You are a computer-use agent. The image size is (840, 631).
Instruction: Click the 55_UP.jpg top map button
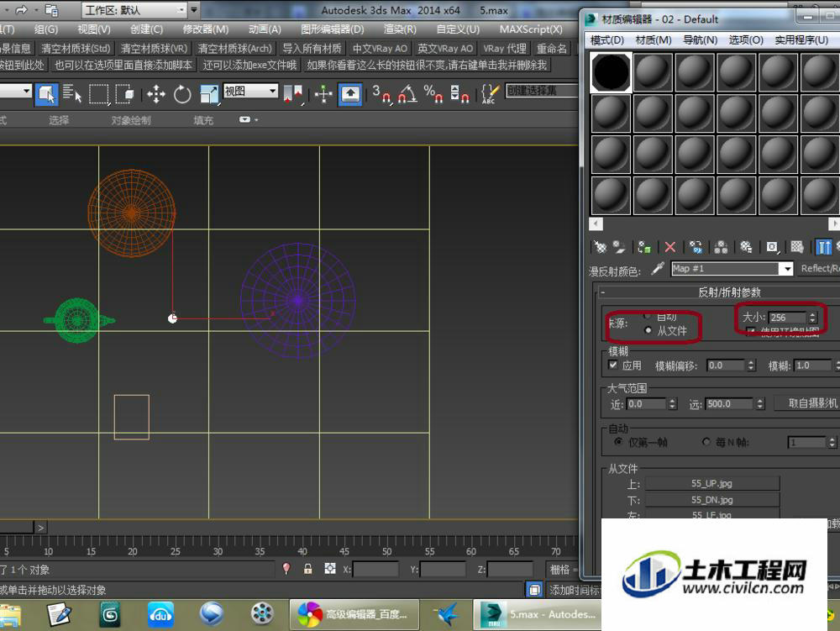point(711,484)
